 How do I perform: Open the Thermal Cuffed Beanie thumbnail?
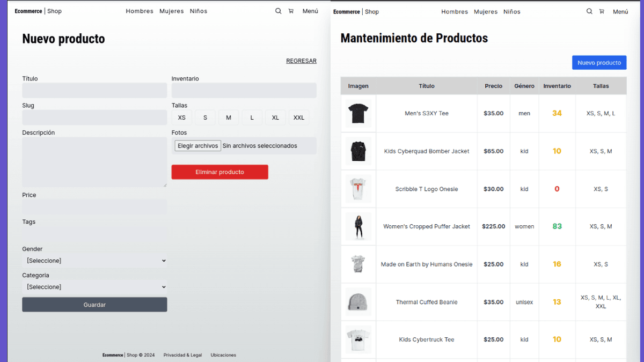(x=358, y=302)
